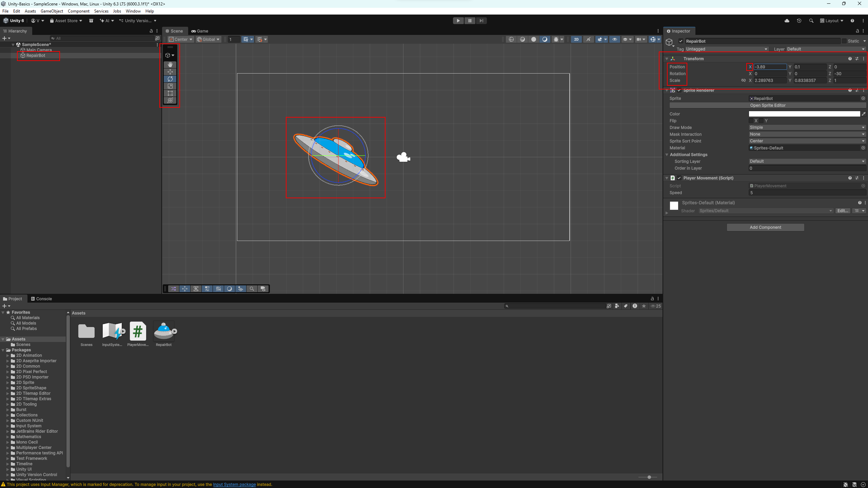Image resolution: width=868 pixels, height=488 pixels.
Task: Switch to the Game tab
Action: 200,31
